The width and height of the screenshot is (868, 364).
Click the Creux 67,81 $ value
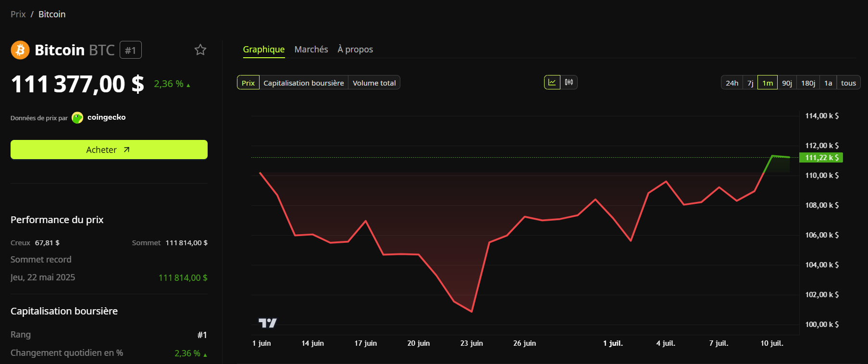coord(47,243)
